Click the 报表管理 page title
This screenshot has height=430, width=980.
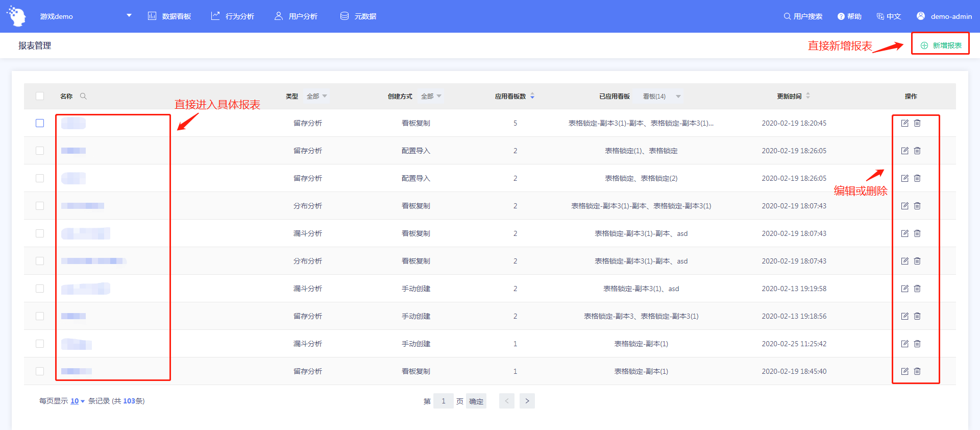(x=35, y=45)
